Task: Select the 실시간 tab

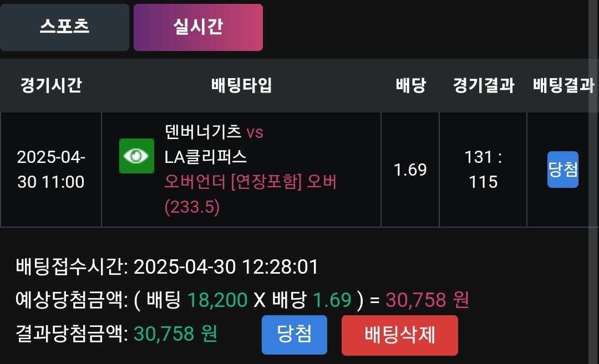Action: (x=198, y=27)
